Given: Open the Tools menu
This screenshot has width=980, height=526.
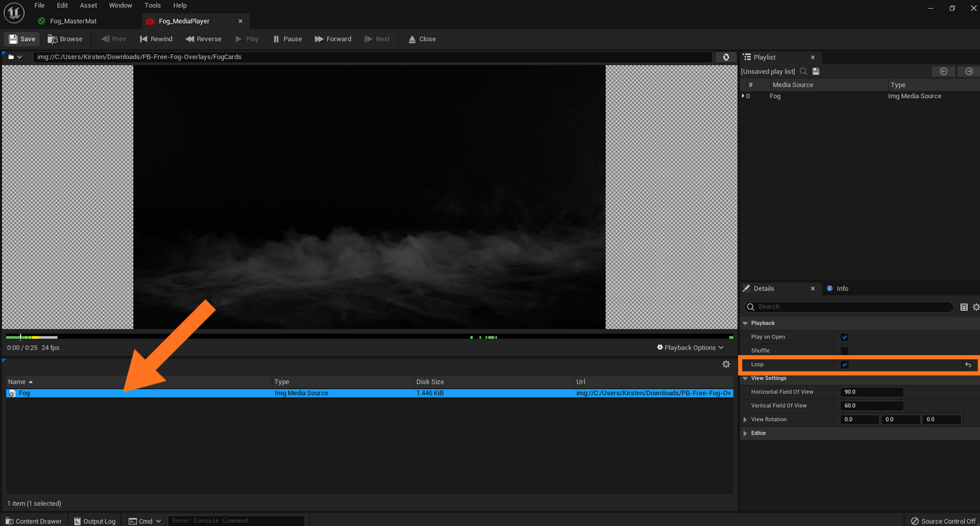Looking at the screenshot, I should pos(153,6).
